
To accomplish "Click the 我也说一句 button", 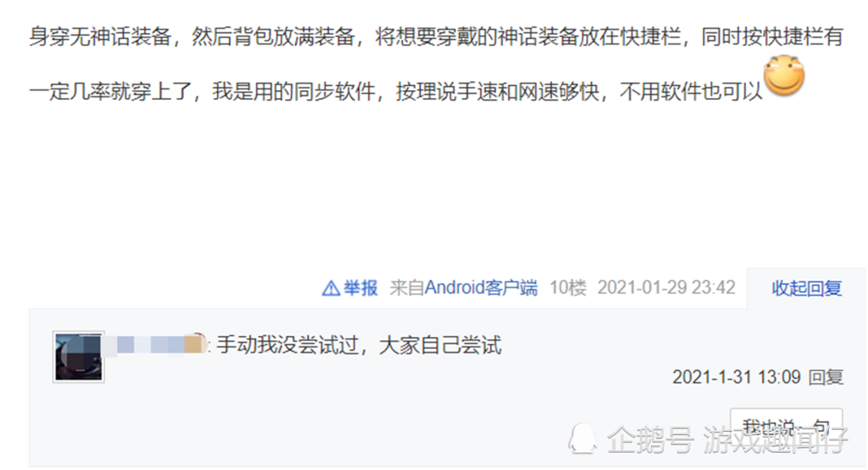I will tap(786, 428).
